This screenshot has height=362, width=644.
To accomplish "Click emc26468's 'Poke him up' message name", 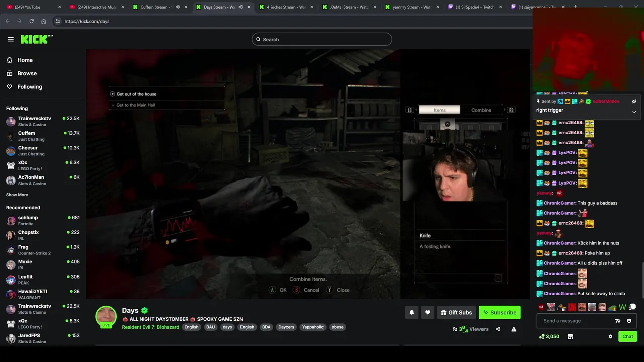I will point(571,253).
